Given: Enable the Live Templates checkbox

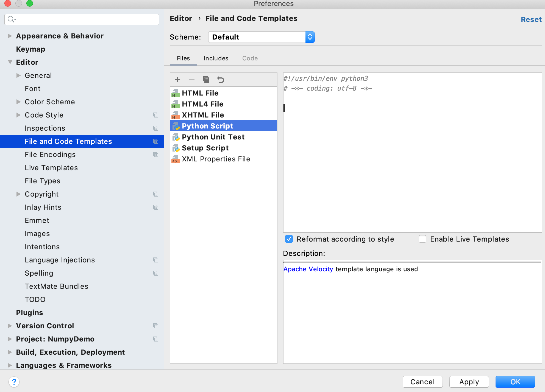Looking at the screenshot, I should pos(422,239).
